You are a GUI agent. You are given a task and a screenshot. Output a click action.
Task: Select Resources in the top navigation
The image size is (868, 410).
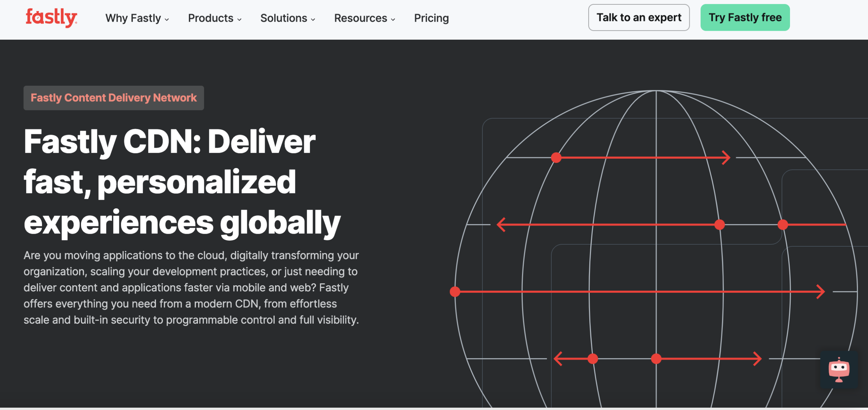pos(360,18)
